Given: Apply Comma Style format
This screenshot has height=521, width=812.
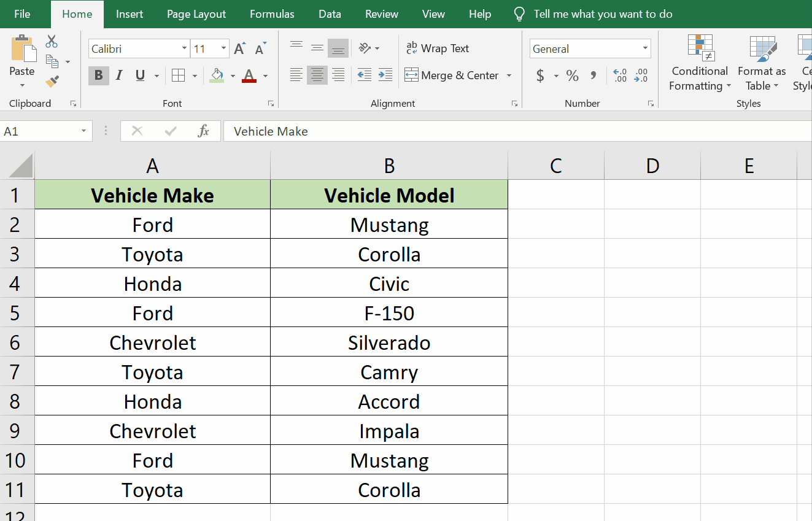Looking at the screenshot, I should 594,75.
